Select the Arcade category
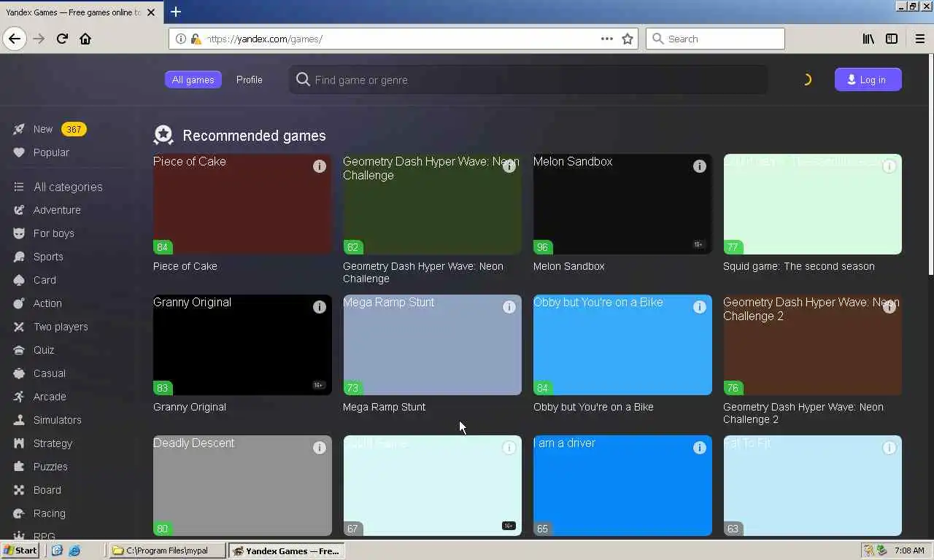 [50, 397]
